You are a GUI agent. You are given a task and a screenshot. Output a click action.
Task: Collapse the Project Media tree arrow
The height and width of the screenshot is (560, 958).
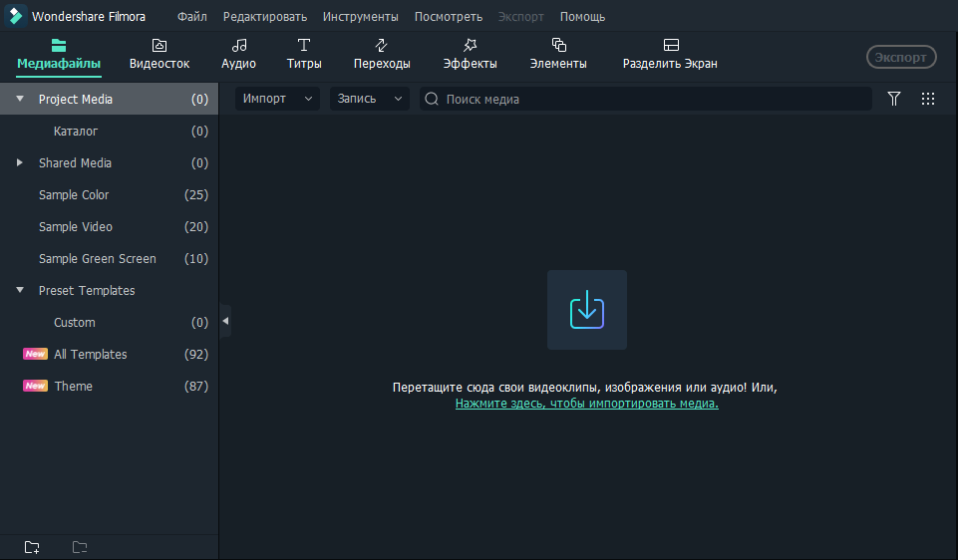tap(20, 99)
